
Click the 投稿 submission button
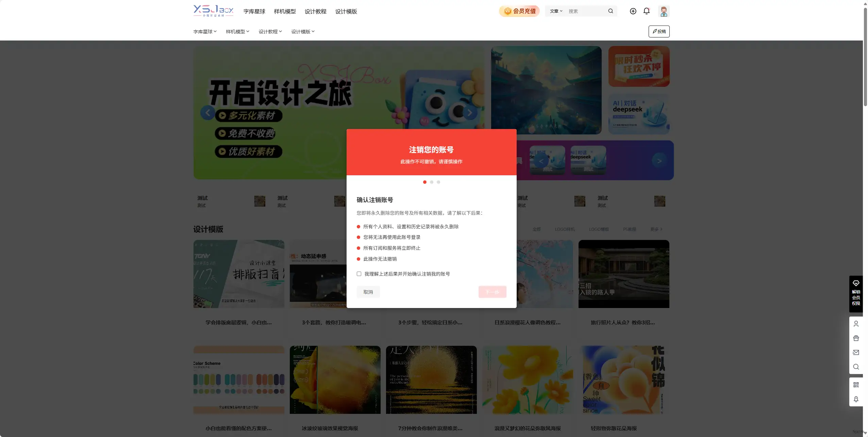click(659, 31)
